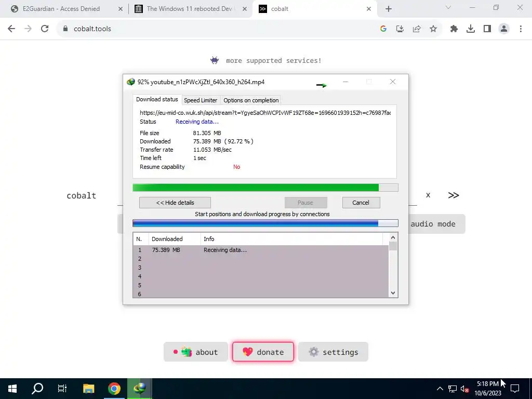
Task: Click the install app icon in address bar
Action: tap(400, 29)
